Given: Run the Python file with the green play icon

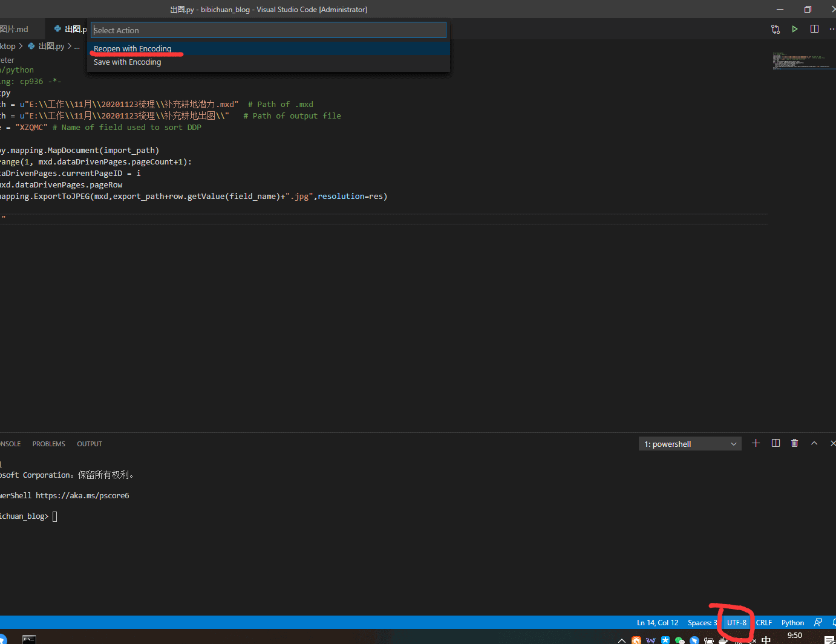Looking at the screenshot, I should tap(795, 29).
